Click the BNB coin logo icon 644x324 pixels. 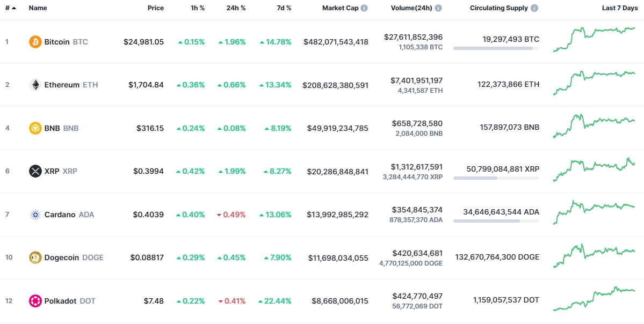click(35, 128)
